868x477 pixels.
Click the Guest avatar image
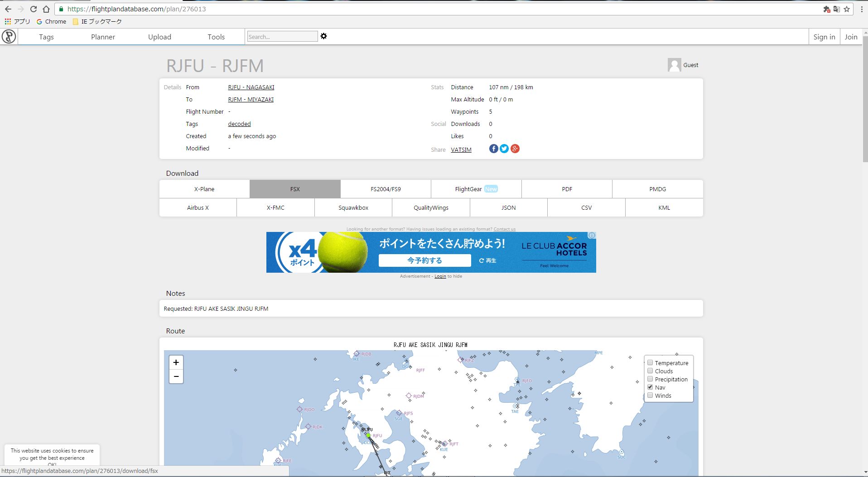[674, 65]
